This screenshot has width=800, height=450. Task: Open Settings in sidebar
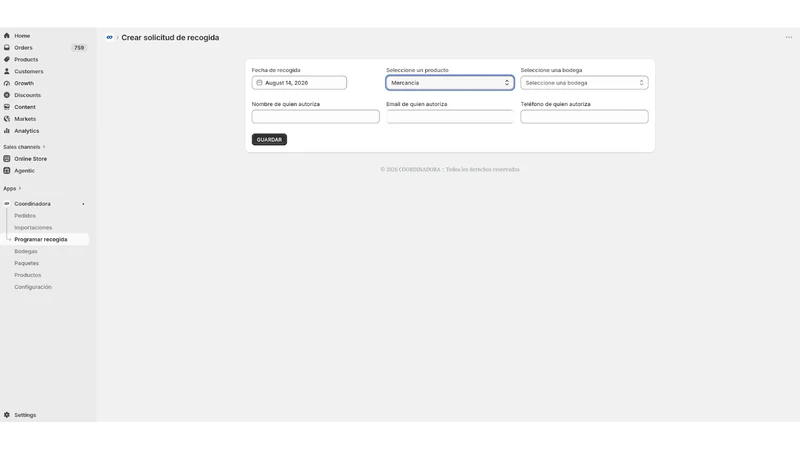point(25,415)
